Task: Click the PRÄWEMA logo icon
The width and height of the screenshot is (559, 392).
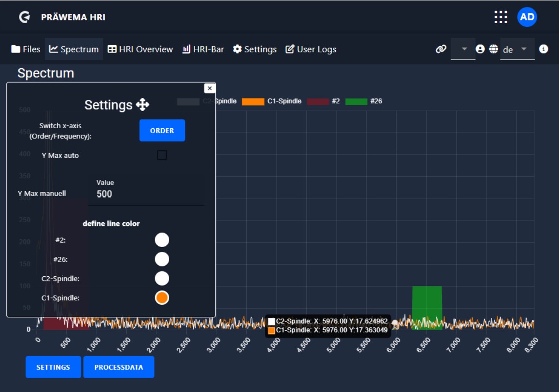Action: click(24, 18)
